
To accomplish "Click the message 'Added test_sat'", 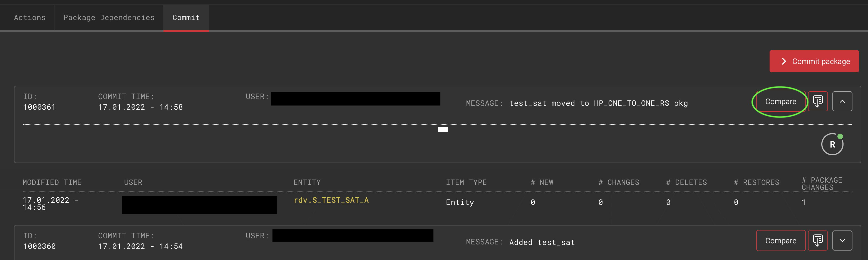I will tap(542, 242).
